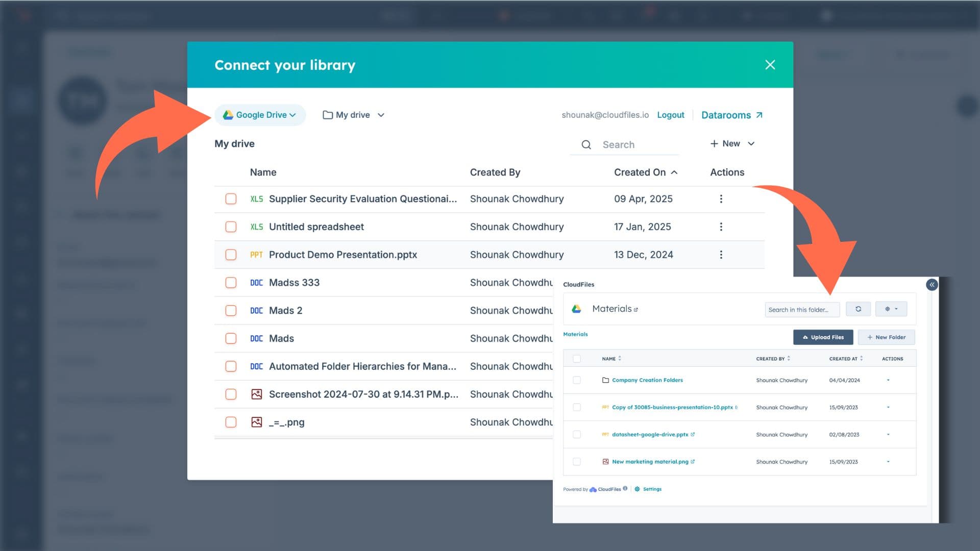Click the magnifier icon beside Search

[x=586, y=145]
